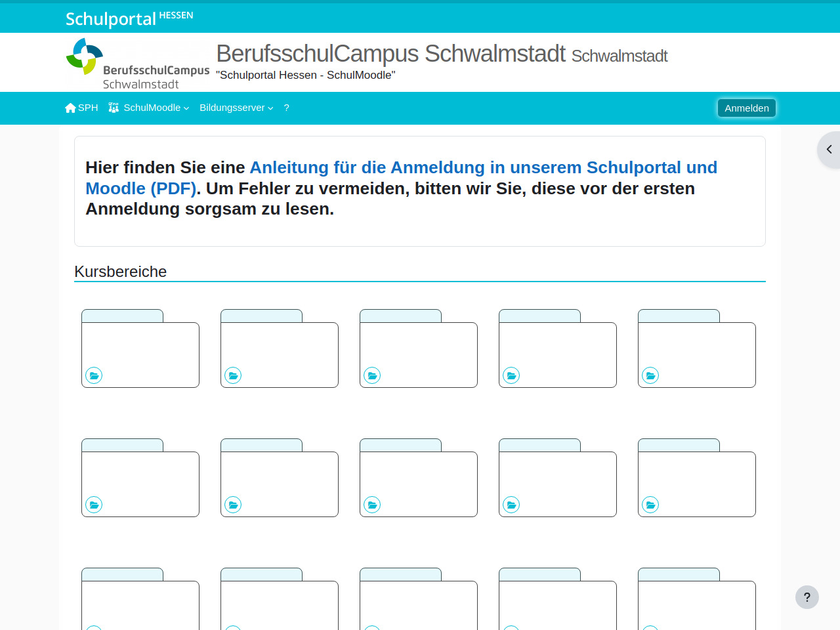Click folder icon in second card of top row

233,375
